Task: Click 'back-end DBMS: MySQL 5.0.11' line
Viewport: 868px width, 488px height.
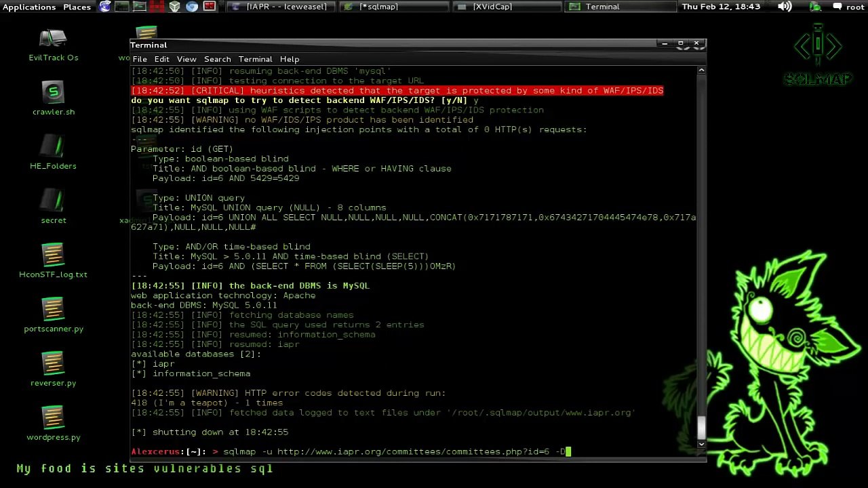Action: tap(204, 305)
